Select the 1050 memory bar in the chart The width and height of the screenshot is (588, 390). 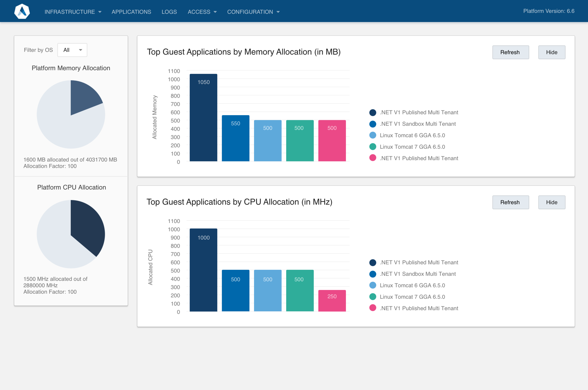pyautogui.click(x=203, y=117)
